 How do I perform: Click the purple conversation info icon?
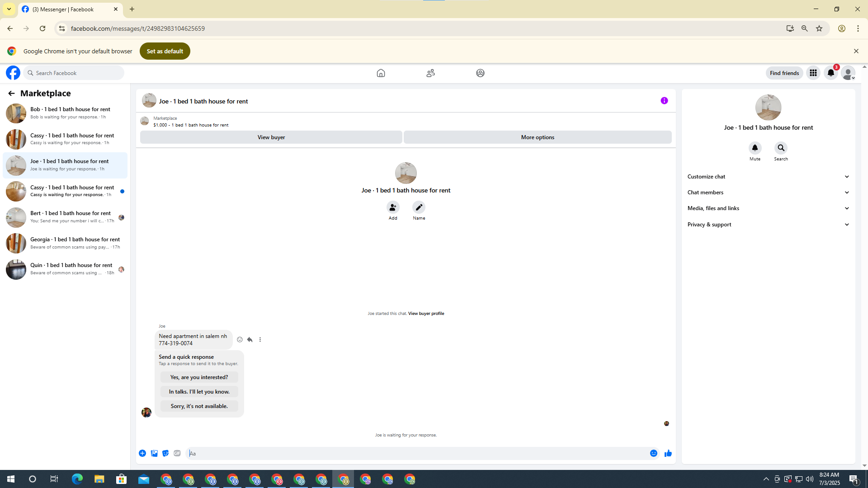click(664, 101)
